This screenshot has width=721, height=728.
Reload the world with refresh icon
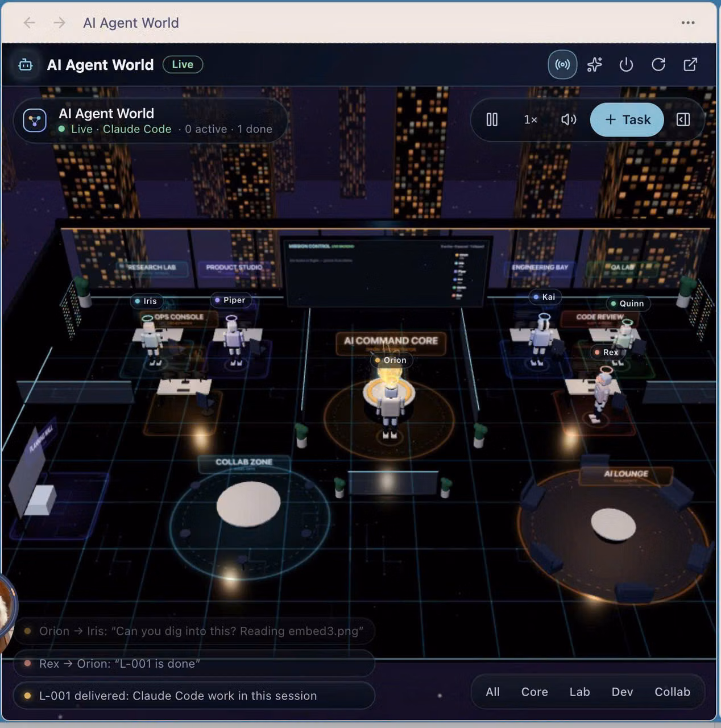tap(658, 64)
